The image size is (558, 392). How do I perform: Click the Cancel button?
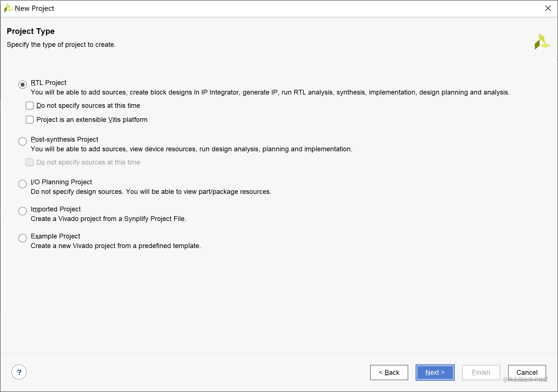526,373
